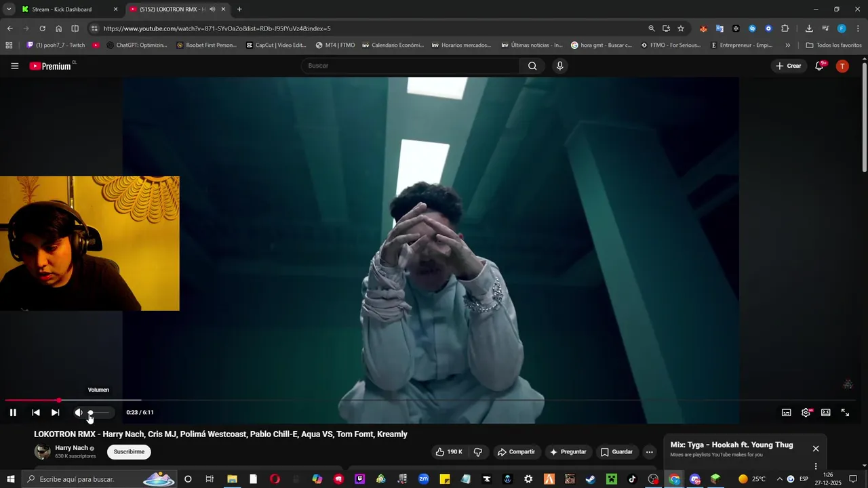
Task: Expand the system tray hidden icons
Action: 779,479
